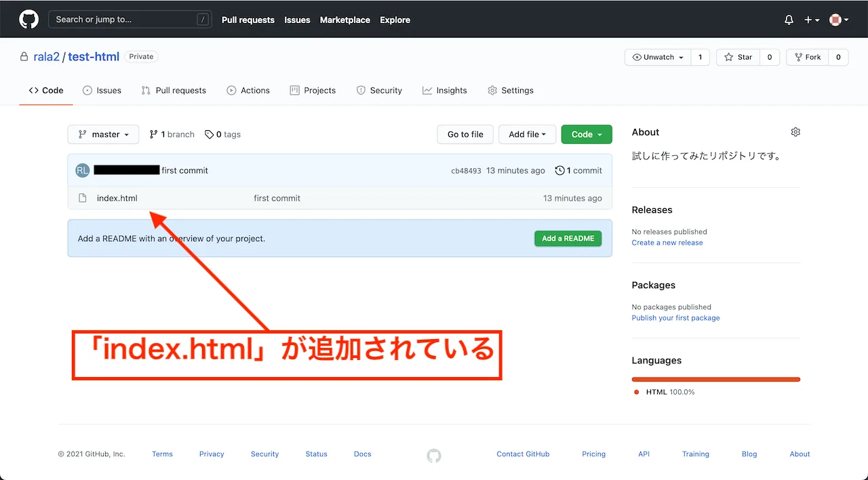
Task: Open the About settings gear icon
Action: (x=795, y=132)
